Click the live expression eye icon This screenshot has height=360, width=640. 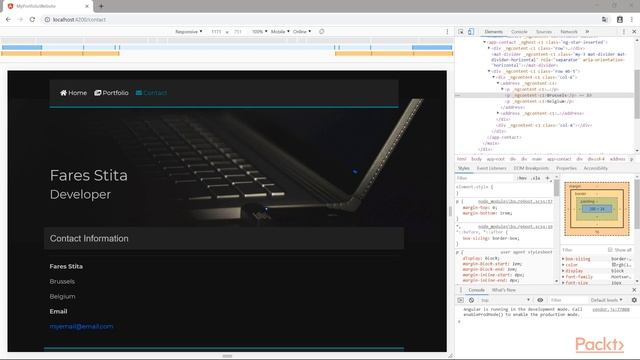[x=540, y=300]
